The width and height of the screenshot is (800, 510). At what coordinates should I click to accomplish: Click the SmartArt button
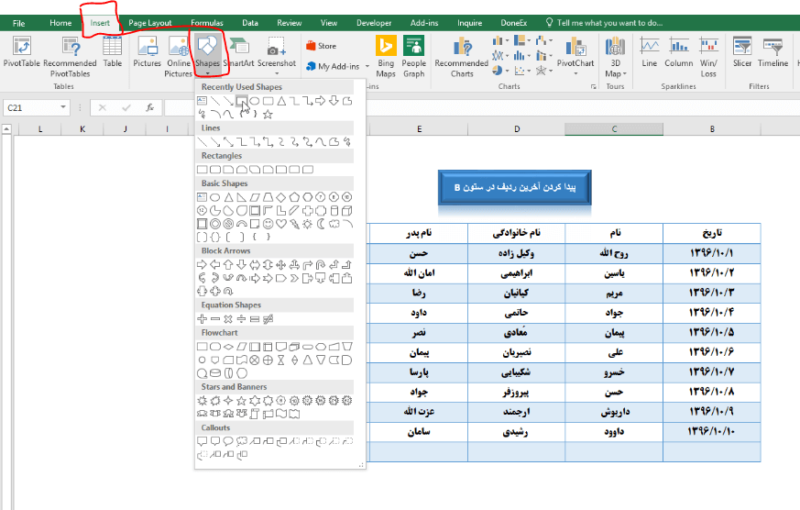(239, 51)
